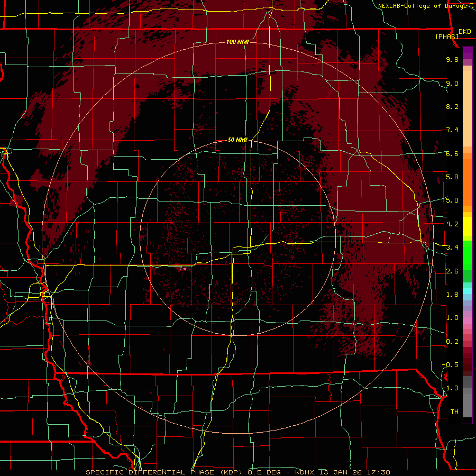Click the 18 JAN 26 date in caption

[340, 472]
